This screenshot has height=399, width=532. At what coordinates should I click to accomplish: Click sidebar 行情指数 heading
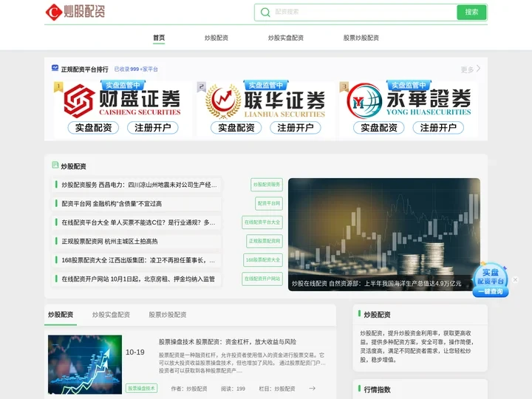click(377, 389)
